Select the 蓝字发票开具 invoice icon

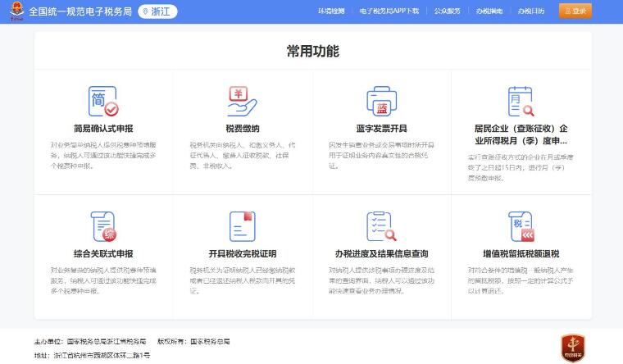point(381,102)
